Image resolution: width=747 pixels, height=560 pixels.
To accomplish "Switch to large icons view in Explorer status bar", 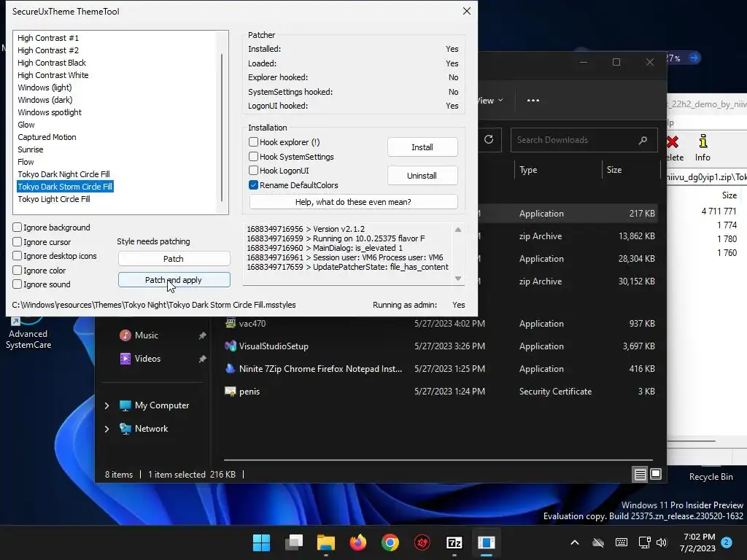I will click(x=656, y=474).
